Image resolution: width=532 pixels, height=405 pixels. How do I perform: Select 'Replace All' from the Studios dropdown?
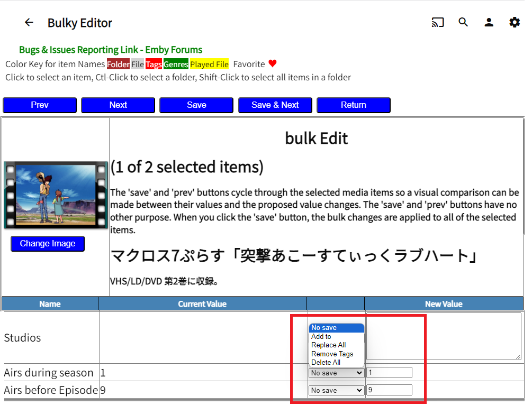pyautogui.click(x=329, y=345)
